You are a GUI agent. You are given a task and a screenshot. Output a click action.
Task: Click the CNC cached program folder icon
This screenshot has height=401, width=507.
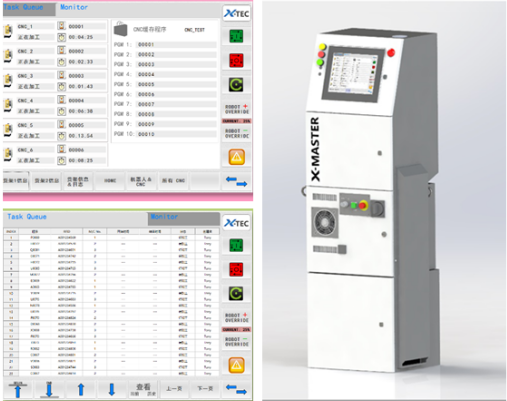tap(120, 29)
